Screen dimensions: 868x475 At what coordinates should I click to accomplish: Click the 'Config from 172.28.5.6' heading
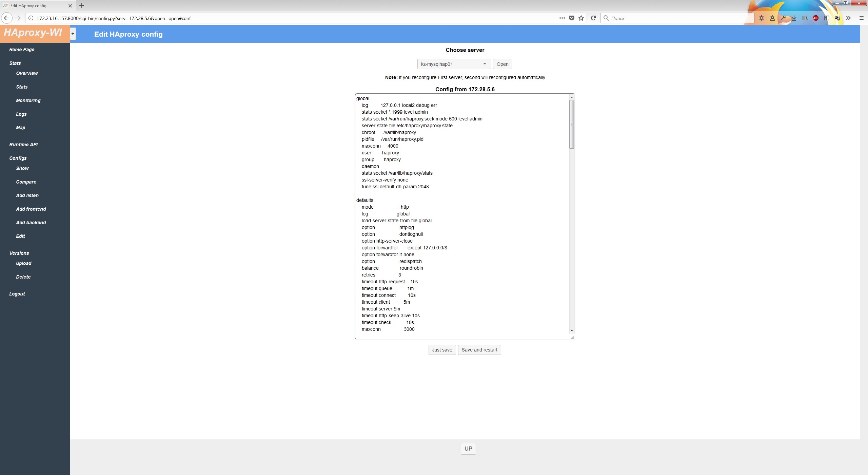tap(465, 89)
